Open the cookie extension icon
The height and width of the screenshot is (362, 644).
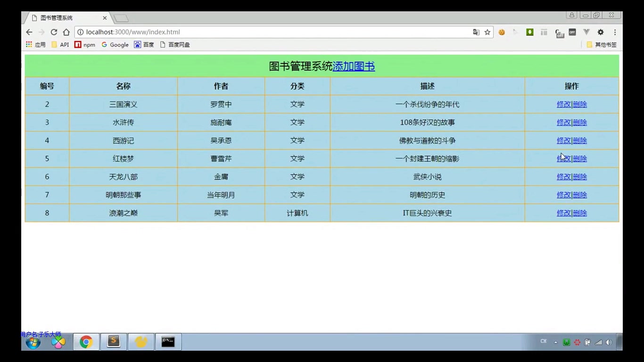[502, 32]
